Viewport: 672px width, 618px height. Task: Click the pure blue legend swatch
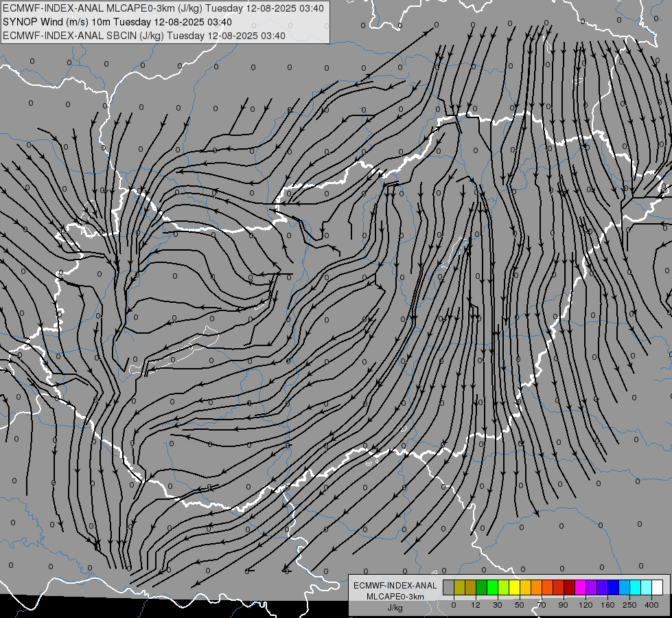(x=614, y=587)
